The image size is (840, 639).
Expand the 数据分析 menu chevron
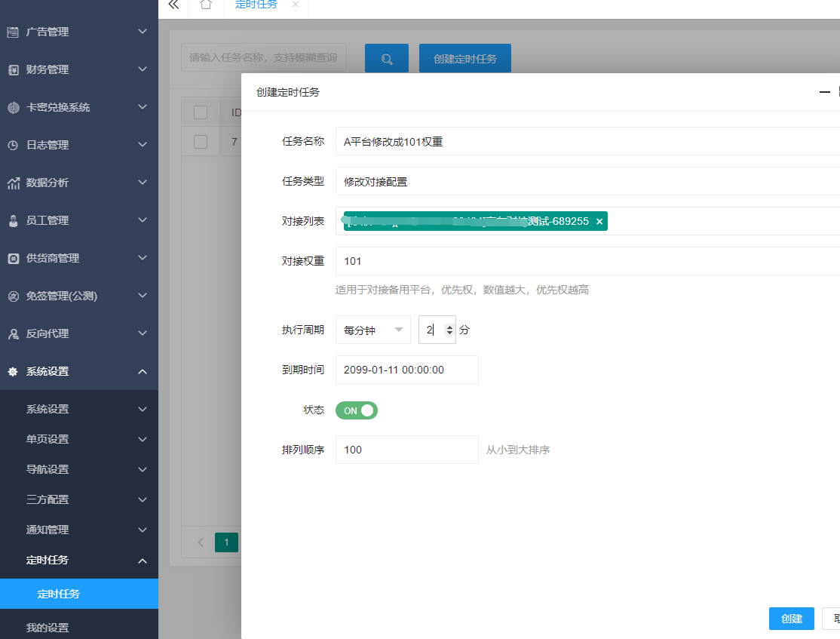point(143,183)
